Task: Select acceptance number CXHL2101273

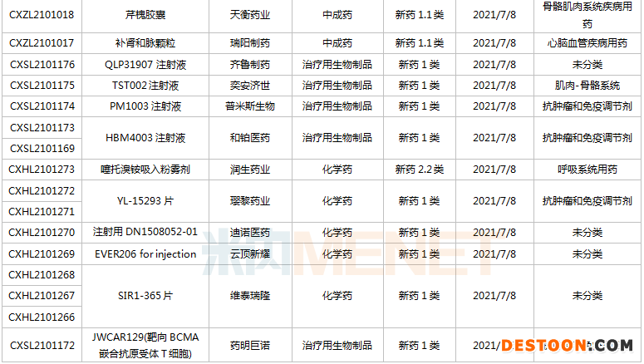Action: click(x=42, y=170)
